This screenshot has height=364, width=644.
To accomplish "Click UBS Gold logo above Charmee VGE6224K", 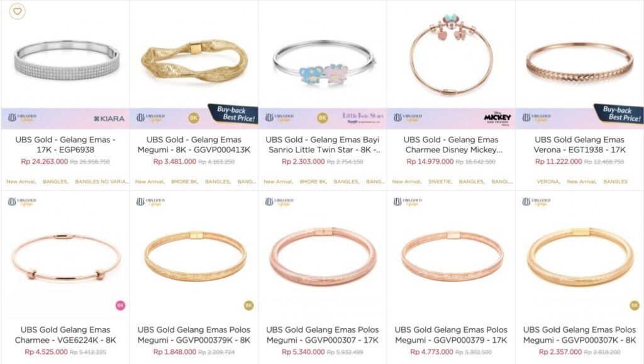I will click(22, 202).
